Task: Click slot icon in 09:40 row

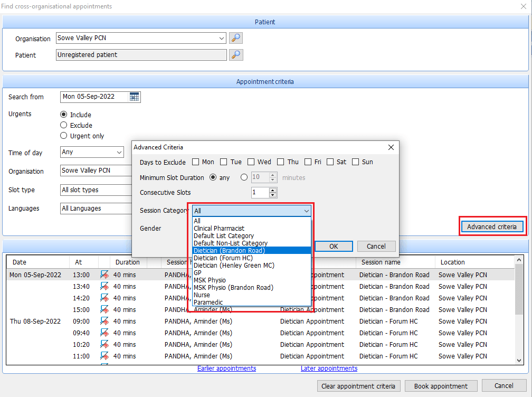Action: (x=104, y=333)
